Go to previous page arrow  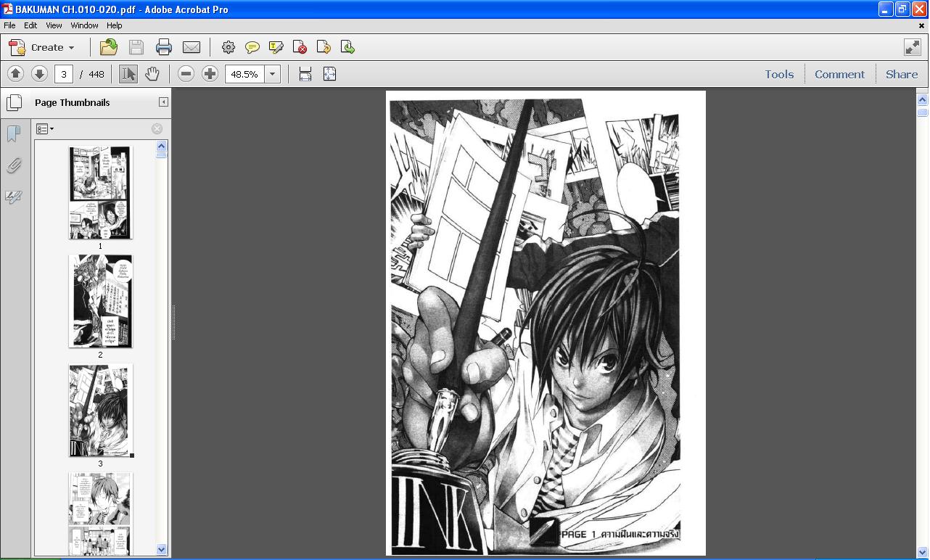click(x=15, y=74)
